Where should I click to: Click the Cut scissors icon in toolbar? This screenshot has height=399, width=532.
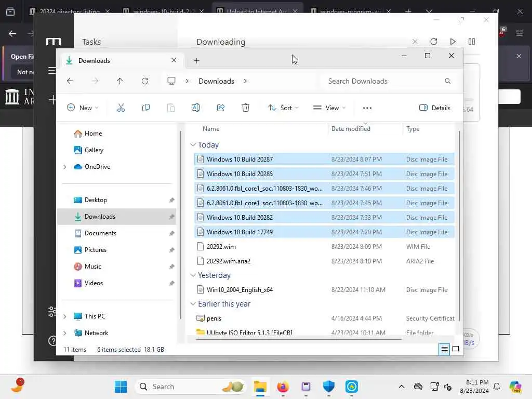tap(121, 108)
